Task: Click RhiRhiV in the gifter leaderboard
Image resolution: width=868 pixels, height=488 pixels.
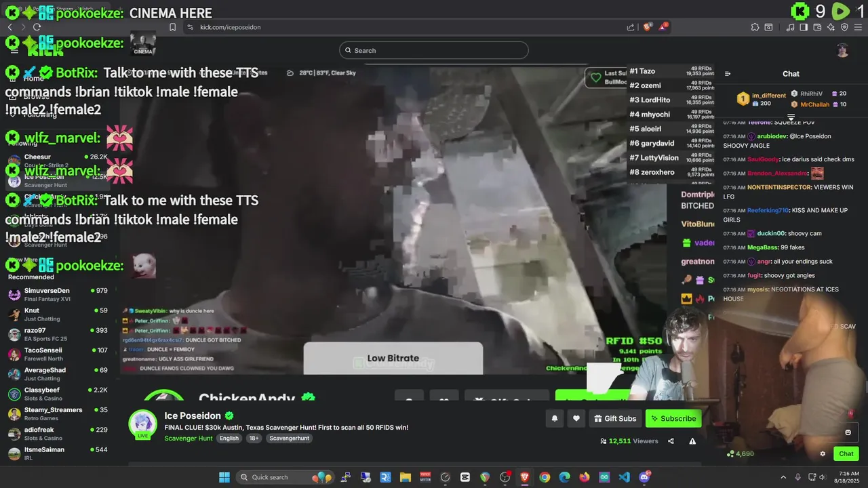Action: [x=812, y=94]
